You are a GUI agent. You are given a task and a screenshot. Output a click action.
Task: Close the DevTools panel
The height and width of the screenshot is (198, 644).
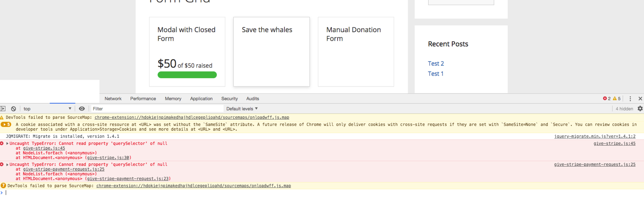[640, 99]
